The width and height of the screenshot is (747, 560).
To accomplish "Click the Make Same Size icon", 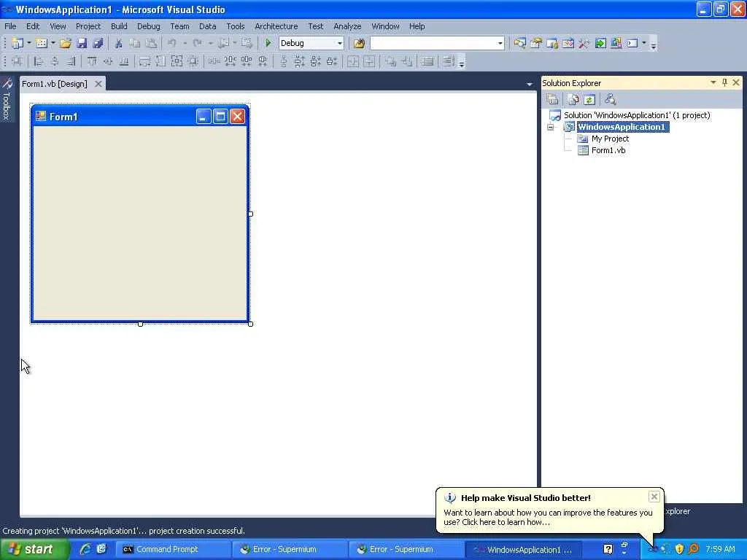I will click(177, 61).
